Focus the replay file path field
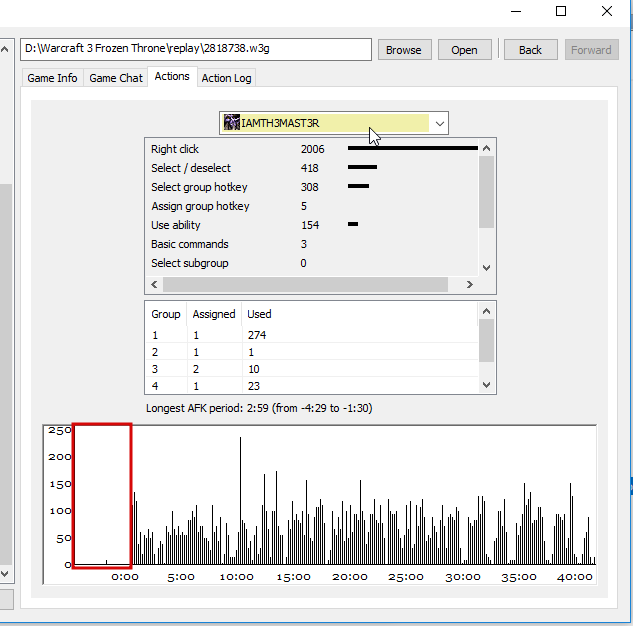Viewport: 633px width, 626px height. coord(196,49)
